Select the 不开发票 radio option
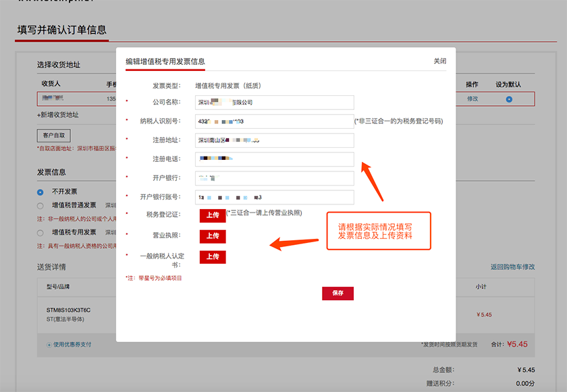The image size is (567, 392). click(x=40, y=192)
